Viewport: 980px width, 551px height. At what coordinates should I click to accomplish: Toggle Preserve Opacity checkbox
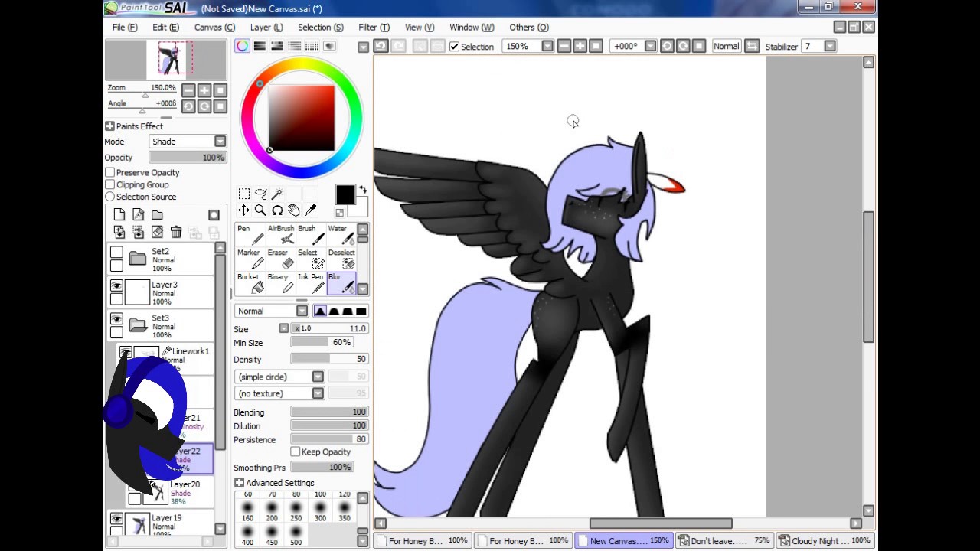[x=110, y=173]
